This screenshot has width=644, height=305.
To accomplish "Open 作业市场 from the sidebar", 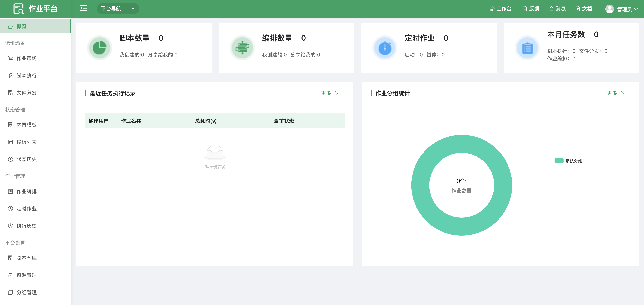I will [x=35, y=58].
